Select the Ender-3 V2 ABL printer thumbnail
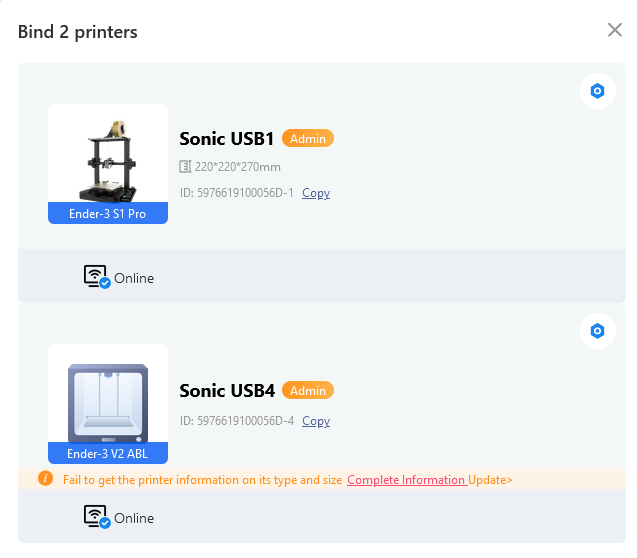The height and width of the screenshot is (558, 637). point(108,404)
